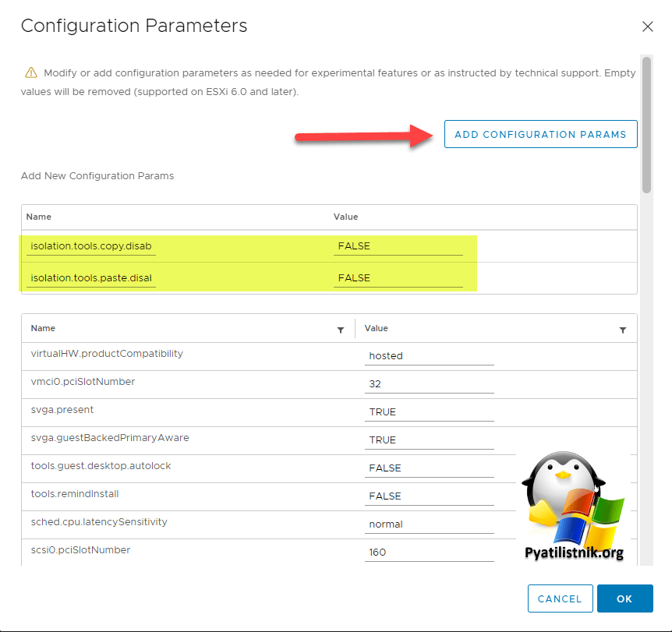Open the Name column filter icon

(x=341, y=330)
